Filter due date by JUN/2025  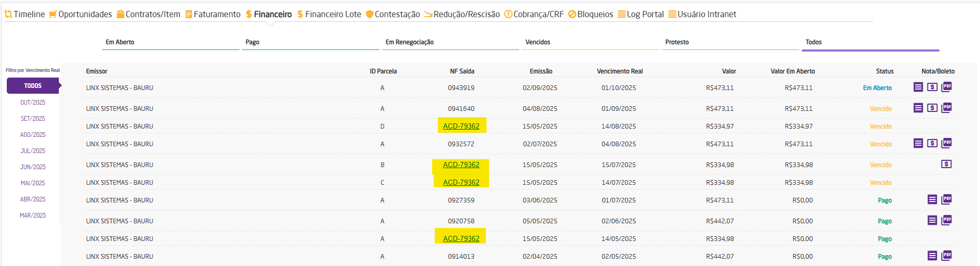tap(33, 167)
